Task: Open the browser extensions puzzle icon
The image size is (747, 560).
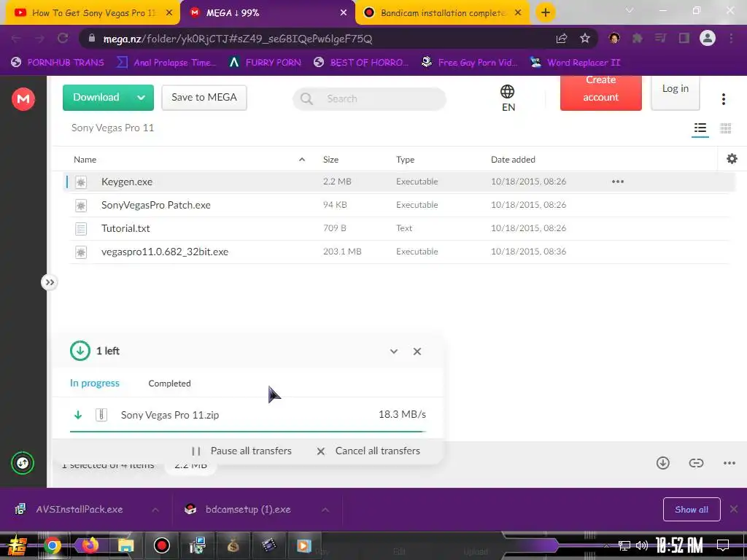Action: pos(637,39)
